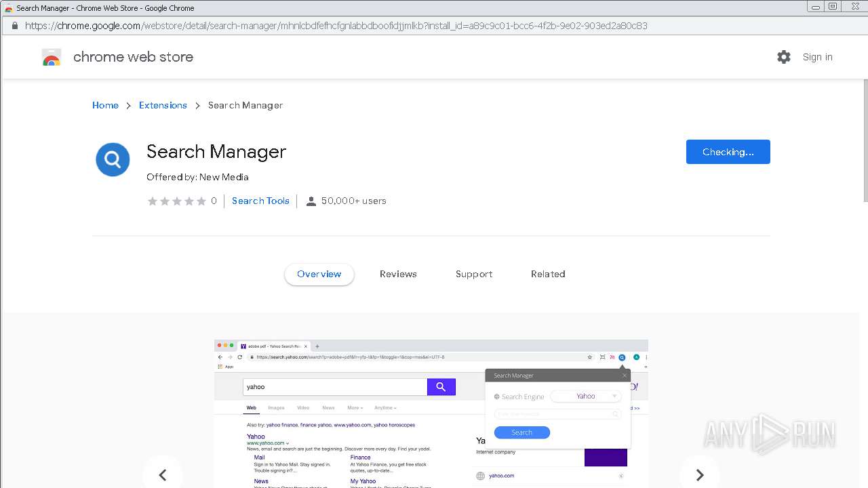Click the "50,000+ users" text

[354, 201]
